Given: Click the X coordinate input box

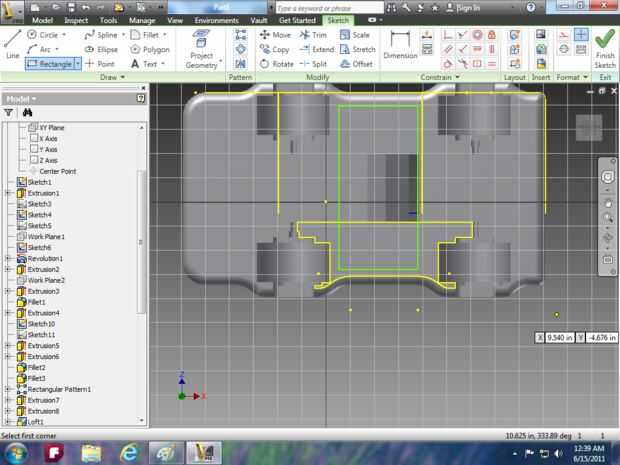Looking at the screenshot, I should (559, 337).
